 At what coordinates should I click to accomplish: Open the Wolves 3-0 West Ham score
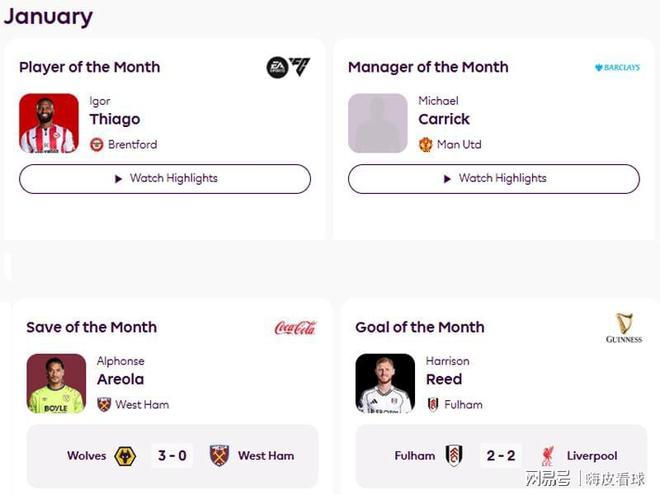coord(172,456)
